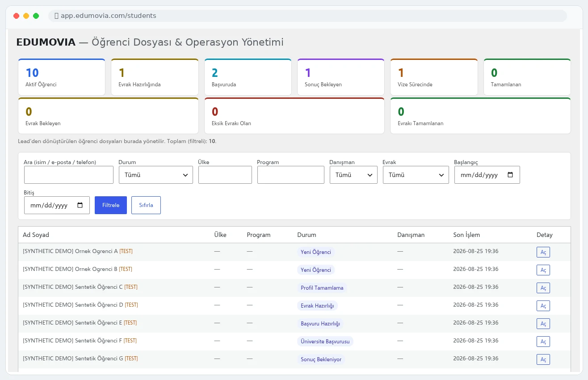The height and width of the screenshot is (380, 588).
Task: Click the Ülke filter input
Action: 225,175
